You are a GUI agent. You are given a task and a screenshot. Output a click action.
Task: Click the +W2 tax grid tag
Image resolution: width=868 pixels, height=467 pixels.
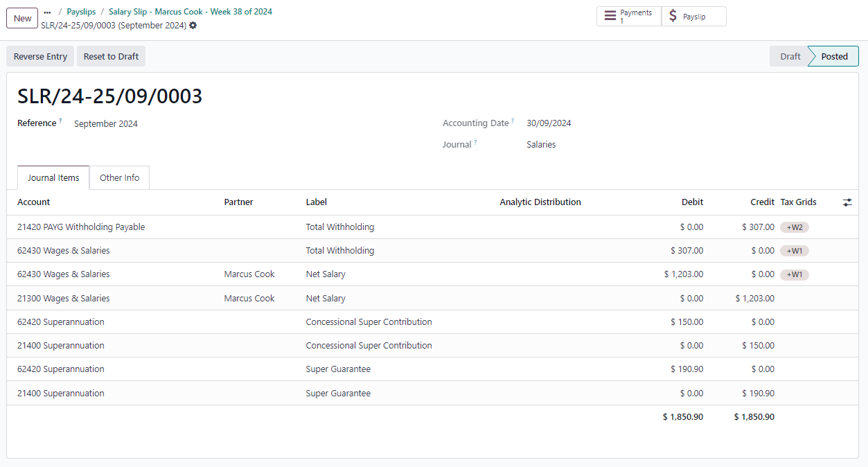794,227
